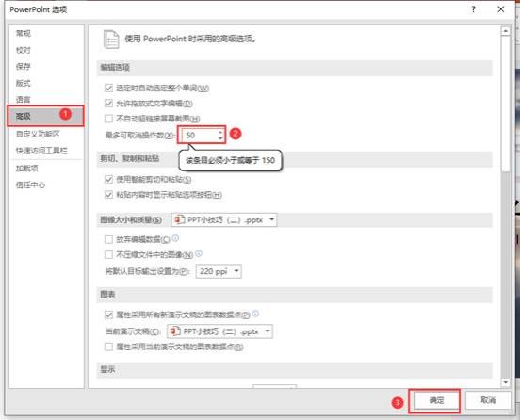
Task: Open the 220 ppi resolution dropdown
Action: (x=219, y=271)
